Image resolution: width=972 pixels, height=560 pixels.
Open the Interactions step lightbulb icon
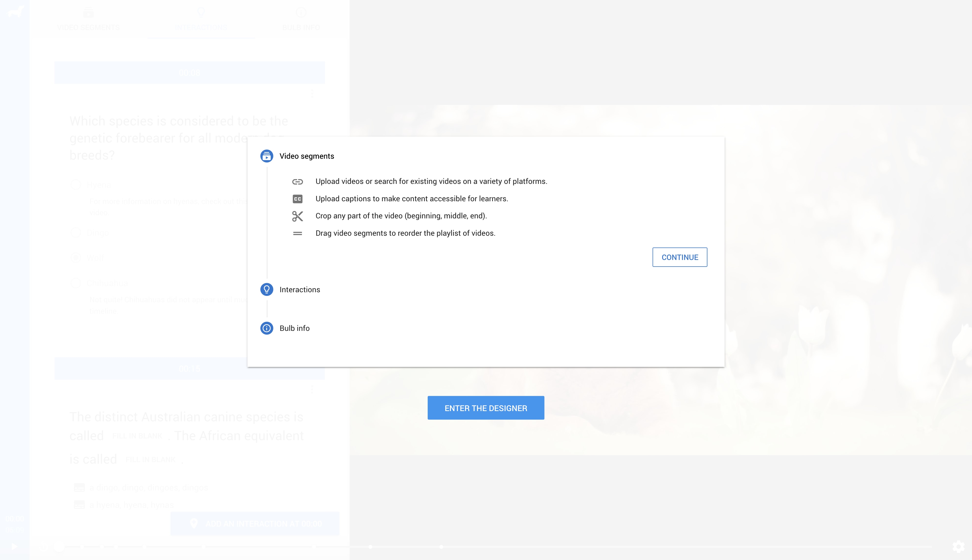[x=267, y=289]
